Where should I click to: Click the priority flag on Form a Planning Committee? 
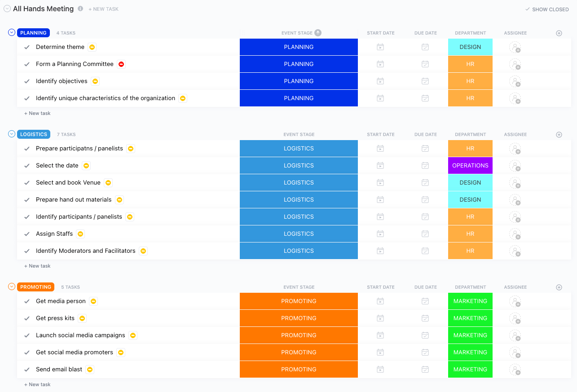click(121, 64)
